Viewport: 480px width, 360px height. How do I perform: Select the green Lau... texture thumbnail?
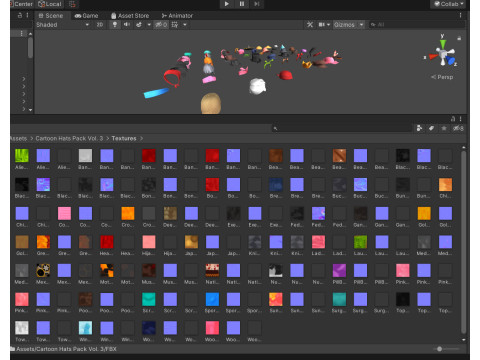pyautogui.click(x=360, y=242)
